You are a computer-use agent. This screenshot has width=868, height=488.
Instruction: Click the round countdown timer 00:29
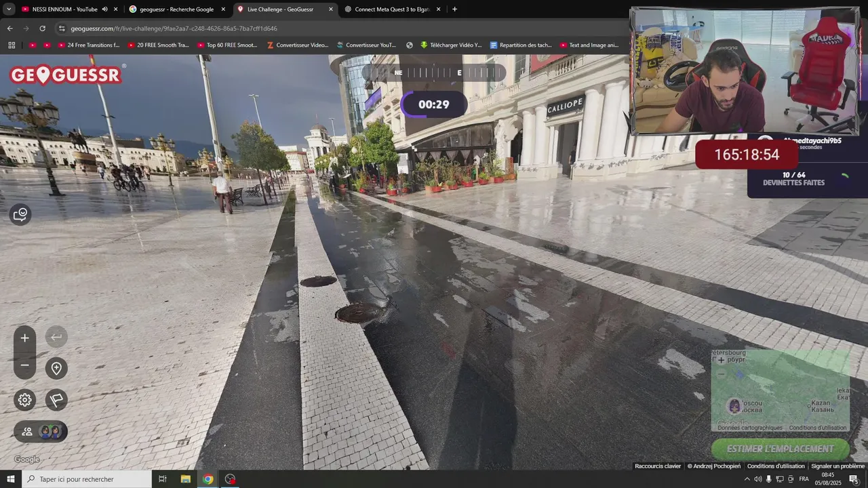pyautogui.click(x=434, y=104)
